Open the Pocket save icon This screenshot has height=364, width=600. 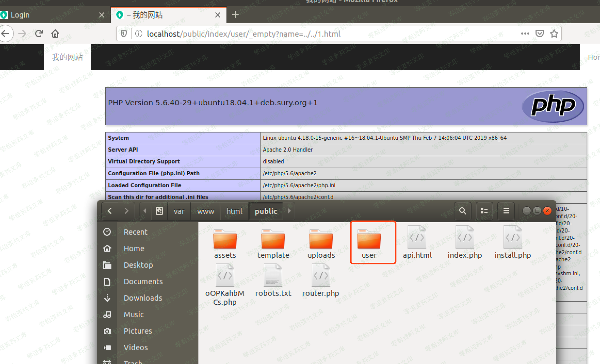click(x=539, y=34)
